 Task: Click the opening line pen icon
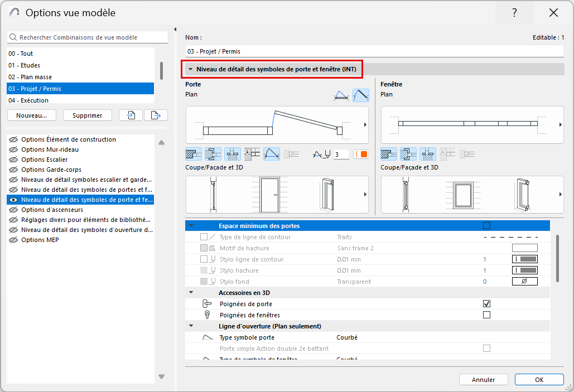[322, 154]
